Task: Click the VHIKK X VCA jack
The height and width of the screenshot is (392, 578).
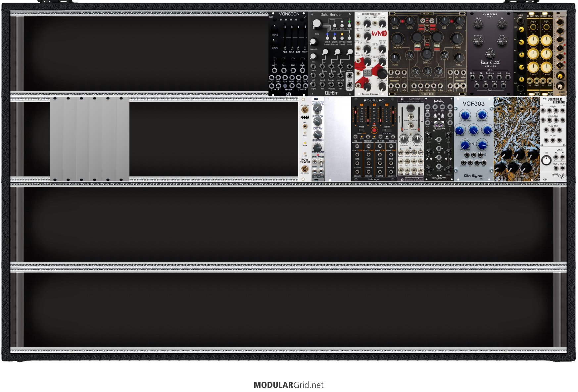Action: click(404, 86)
